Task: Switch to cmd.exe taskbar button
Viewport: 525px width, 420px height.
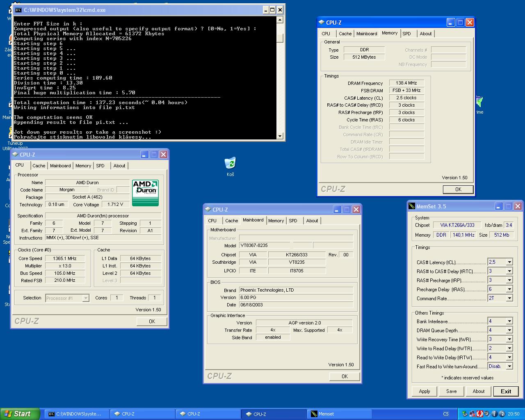Action: (x=77, y=414)
